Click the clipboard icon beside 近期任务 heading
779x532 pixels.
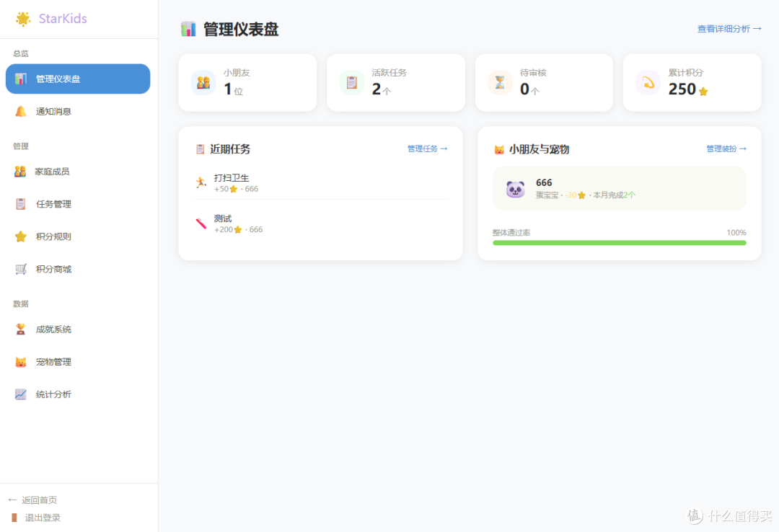tap(201, 149)
